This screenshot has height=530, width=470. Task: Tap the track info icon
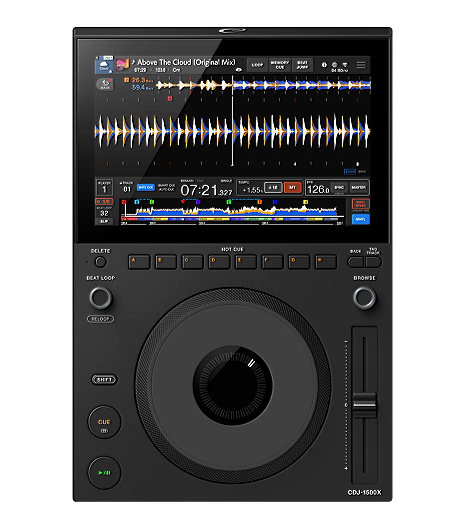click(324, 65)
